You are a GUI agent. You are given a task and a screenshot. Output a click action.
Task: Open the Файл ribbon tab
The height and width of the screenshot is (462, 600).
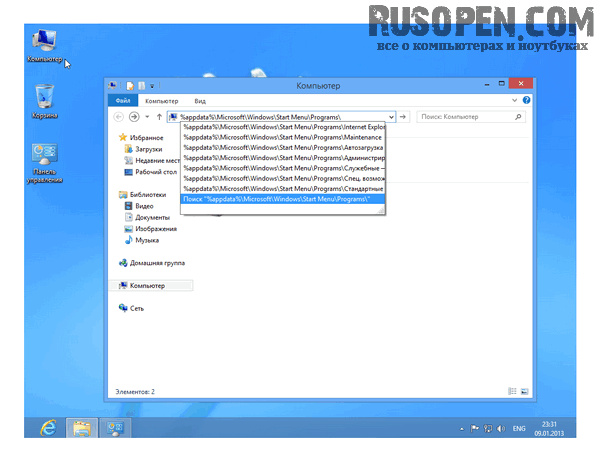[123, 101]
